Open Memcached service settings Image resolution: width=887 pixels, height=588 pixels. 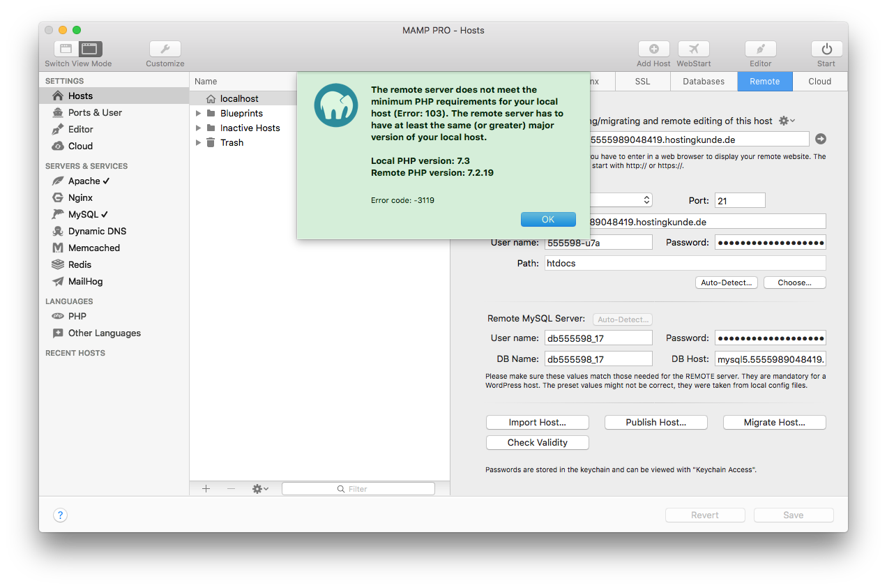pos(95,248)
